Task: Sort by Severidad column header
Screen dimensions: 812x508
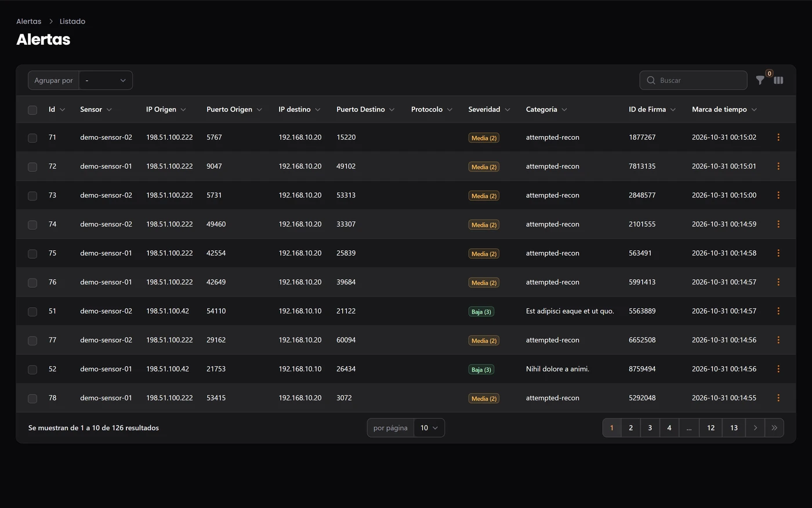Action: (x=489, y=110)
